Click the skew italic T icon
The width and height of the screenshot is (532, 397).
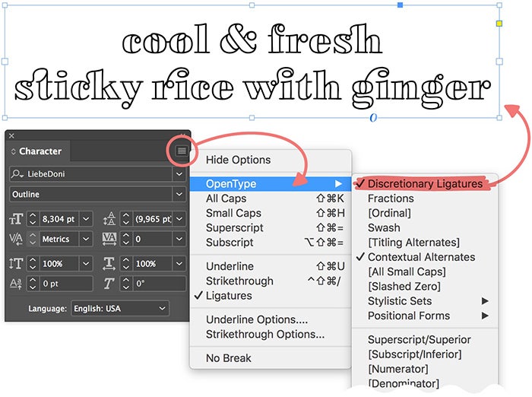click(108, 284)
